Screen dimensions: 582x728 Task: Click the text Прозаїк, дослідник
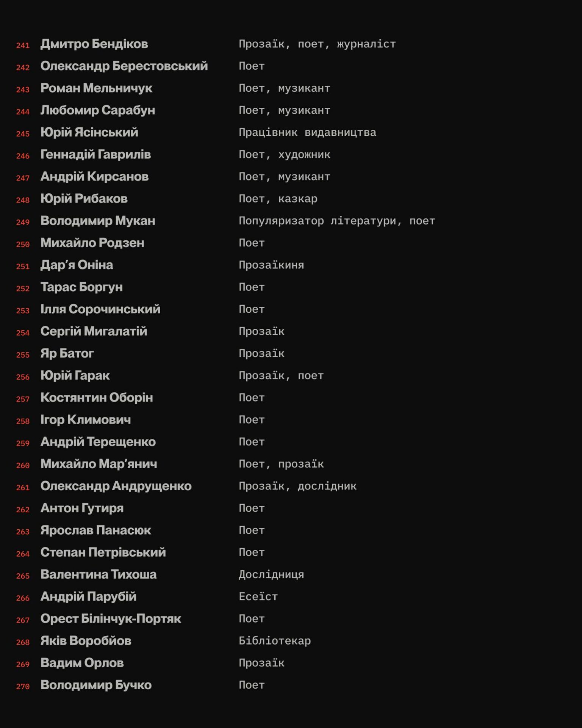297,486
